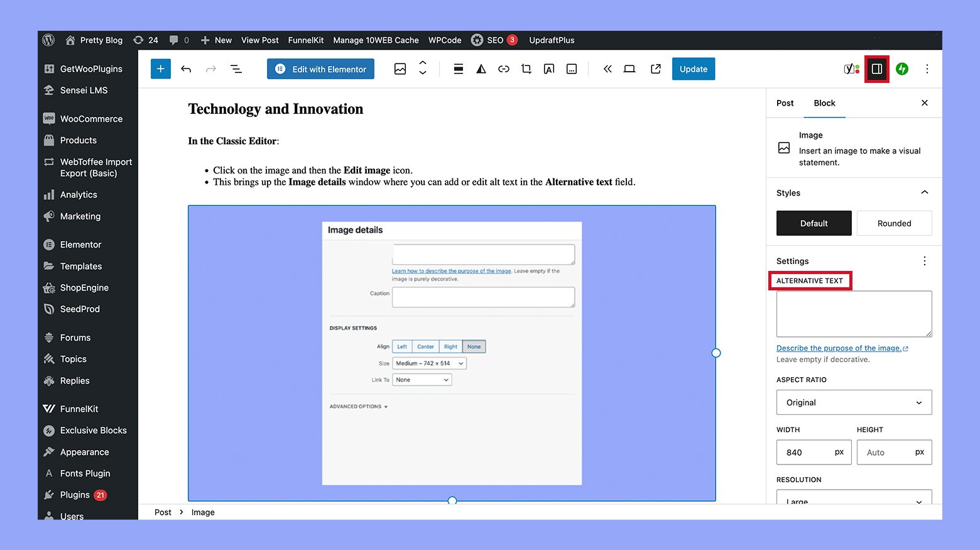Switch the image style to Rounded
The width and height of the screenshot is (980, 550).
click(x=894, y=223)
